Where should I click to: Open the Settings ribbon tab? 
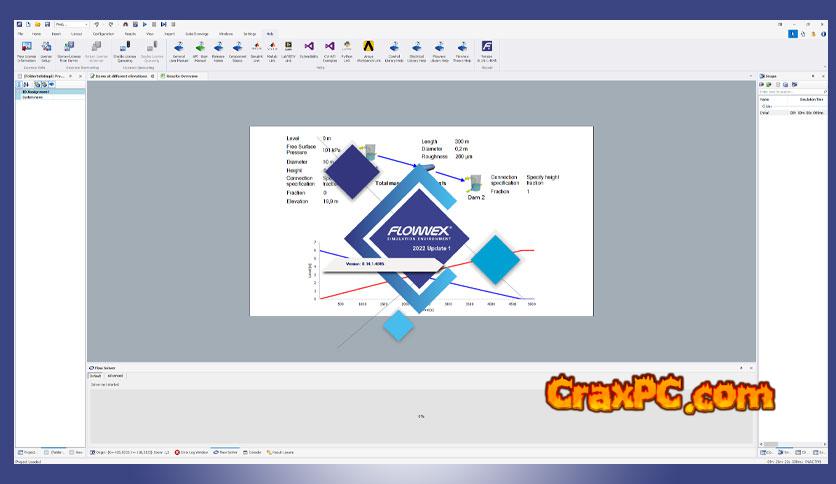pyautogui.click(x=250, y=34)
